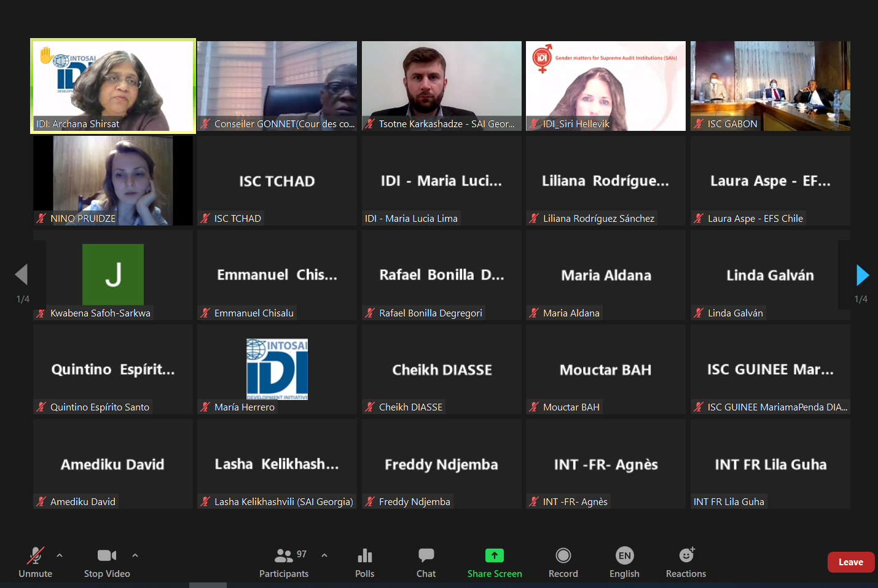
Task: Select Laura Aspe - EFS Chile tile
Action: pos(770,181)
